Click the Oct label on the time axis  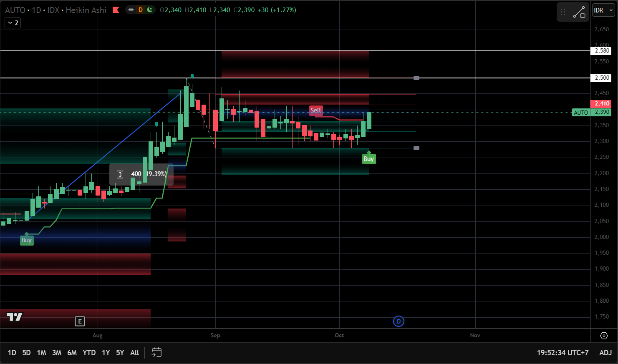[x=339, y=336]
